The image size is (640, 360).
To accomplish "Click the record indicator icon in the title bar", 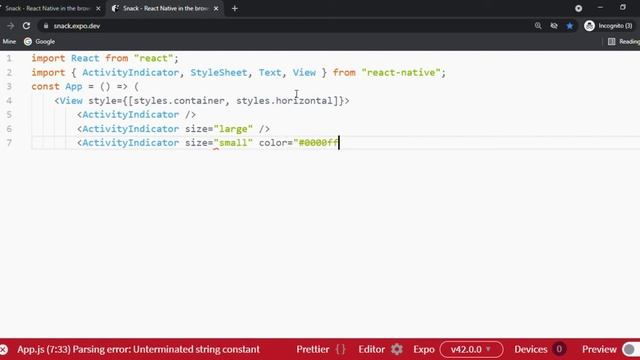I will tap(578, 8).
